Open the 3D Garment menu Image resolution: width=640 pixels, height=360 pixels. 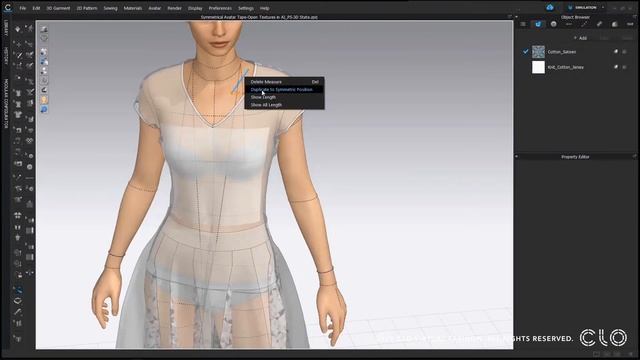[58, 8]
